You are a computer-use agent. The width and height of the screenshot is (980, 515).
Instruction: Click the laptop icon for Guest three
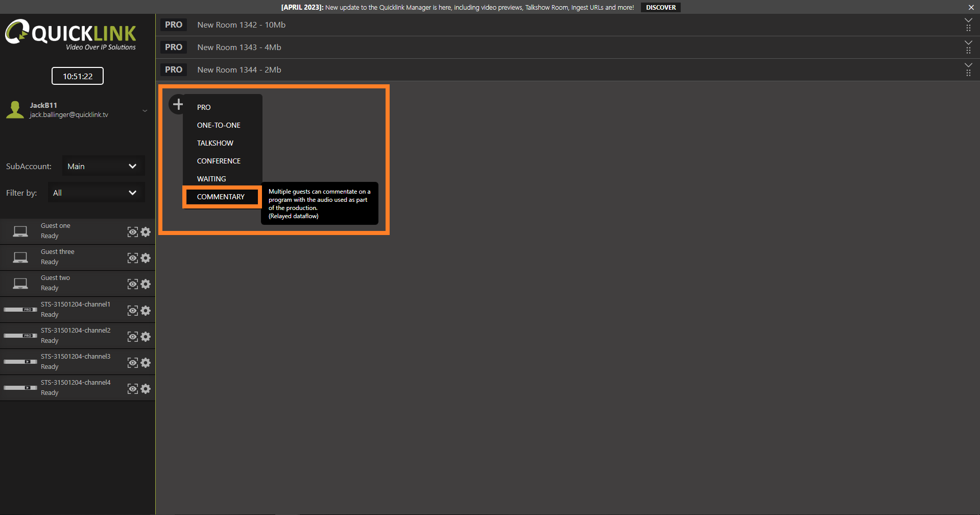20,257
